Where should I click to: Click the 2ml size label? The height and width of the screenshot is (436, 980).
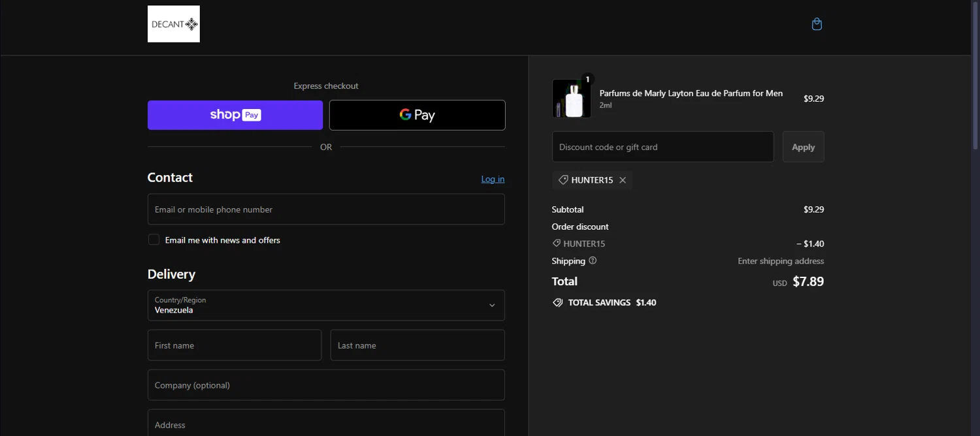[606, 105]
